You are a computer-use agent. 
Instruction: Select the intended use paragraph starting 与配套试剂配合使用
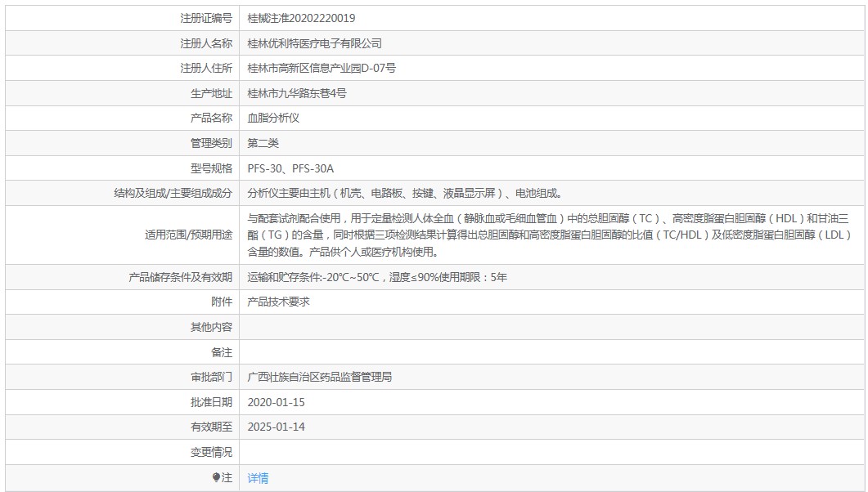pyautogui.click(x=549, y=235)
